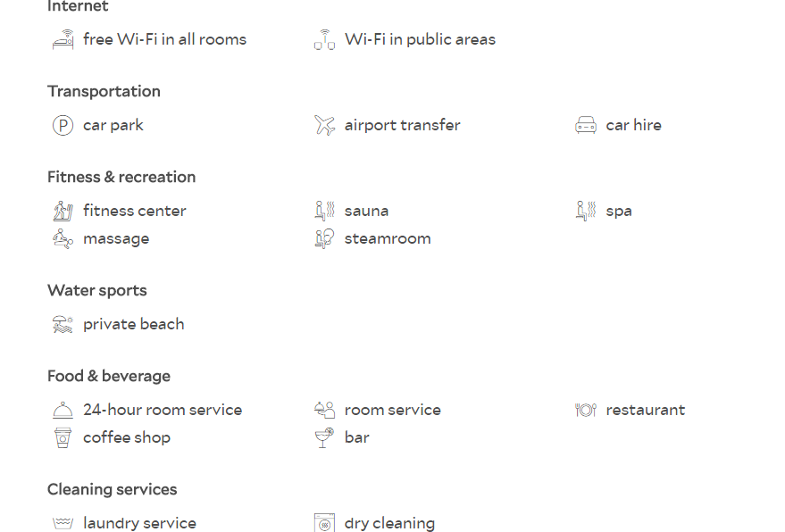Image resolution: width=785 pixels, height=532 pixels.
Task: Select the bar cocktail glass icon
Action: [x=324, y=438]
